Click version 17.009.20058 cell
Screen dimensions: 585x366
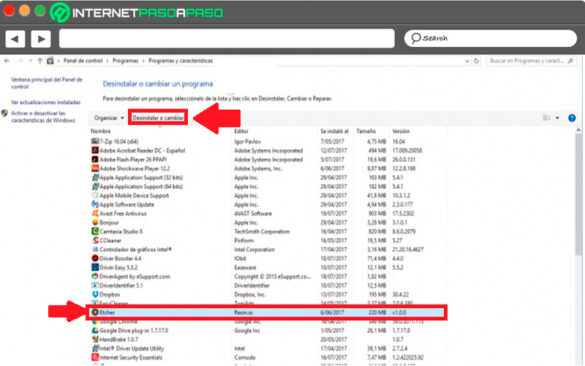coord(407,150)
